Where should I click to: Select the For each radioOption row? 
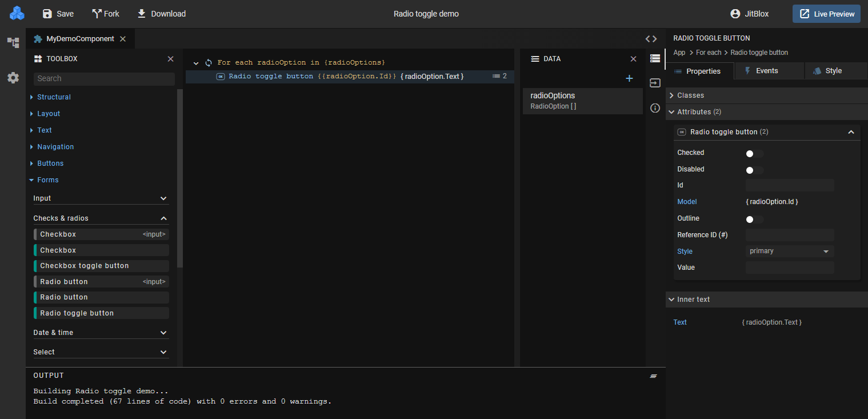click(x=350, y=63)
